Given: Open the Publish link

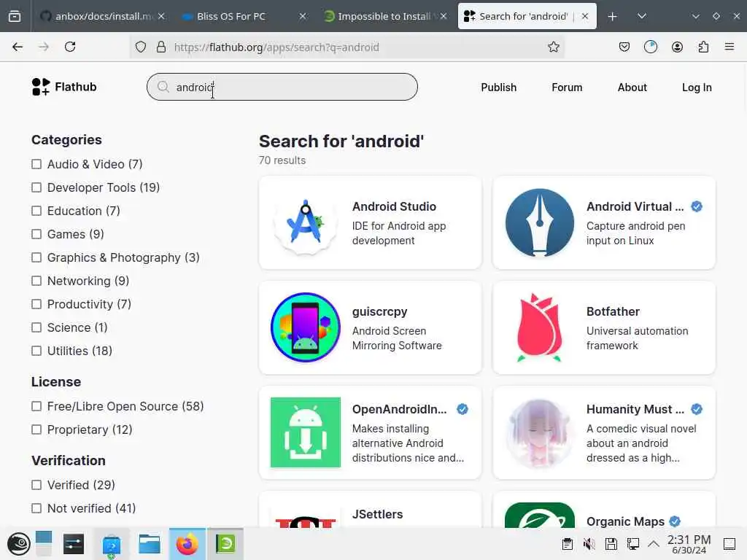Looking at the screenshot, I should coord(499,87).
